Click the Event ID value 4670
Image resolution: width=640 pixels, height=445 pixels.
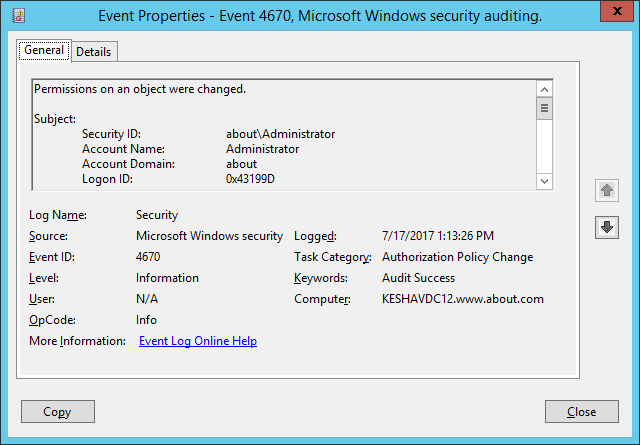pyautogui.click(x=148, y=257)
